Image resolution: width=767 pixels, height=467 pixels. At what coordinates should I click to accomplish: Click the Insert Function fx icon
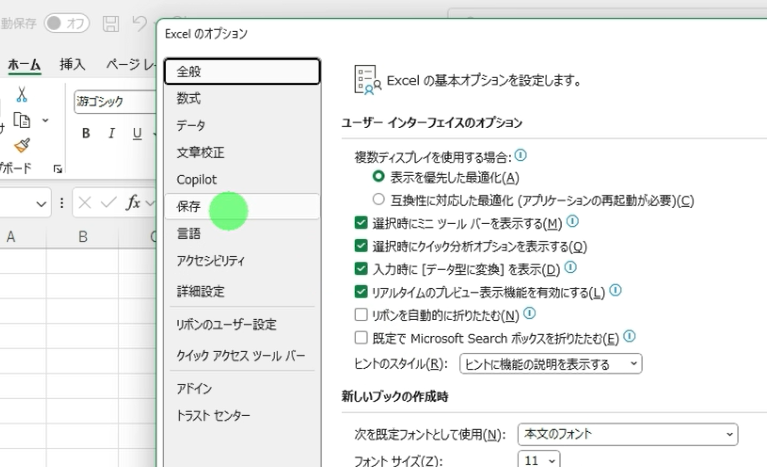tap(133, 202)
